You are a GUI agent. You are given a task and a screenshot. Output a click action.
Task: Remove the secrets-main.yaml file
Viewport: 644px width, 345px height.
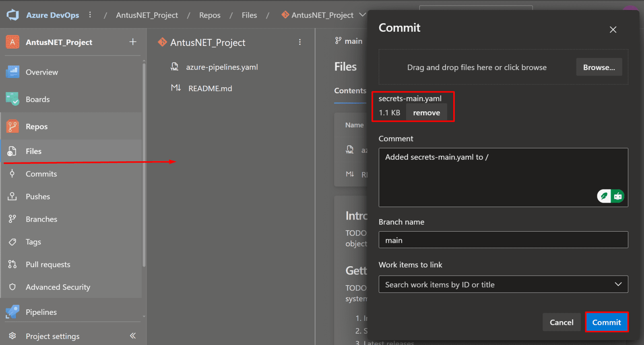pos(426,113)
